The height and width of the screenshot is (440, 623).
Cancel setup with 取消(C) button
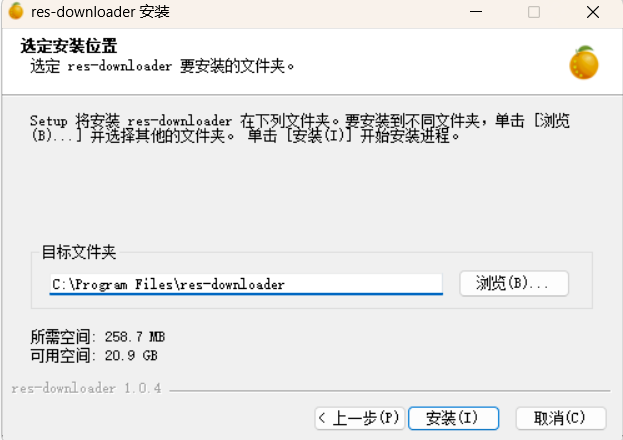(x=561, y=418)
